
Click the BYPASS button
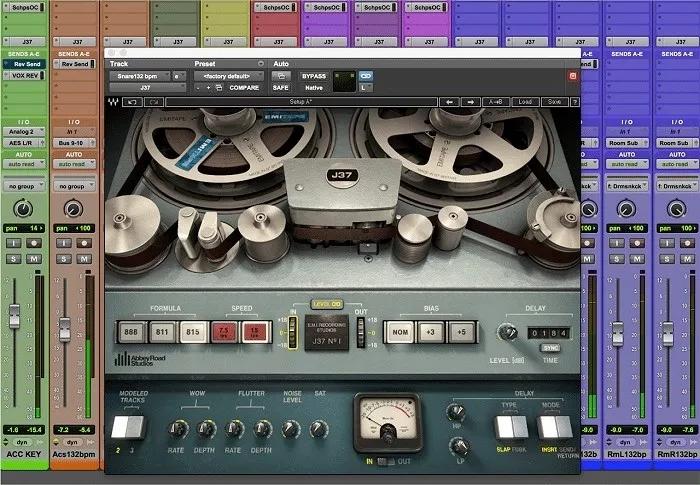[x=314, y=76]
